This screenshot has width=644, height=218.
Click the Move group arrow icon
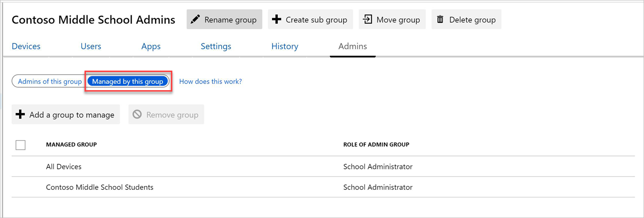pyautogui.click(x=367, y=20)
